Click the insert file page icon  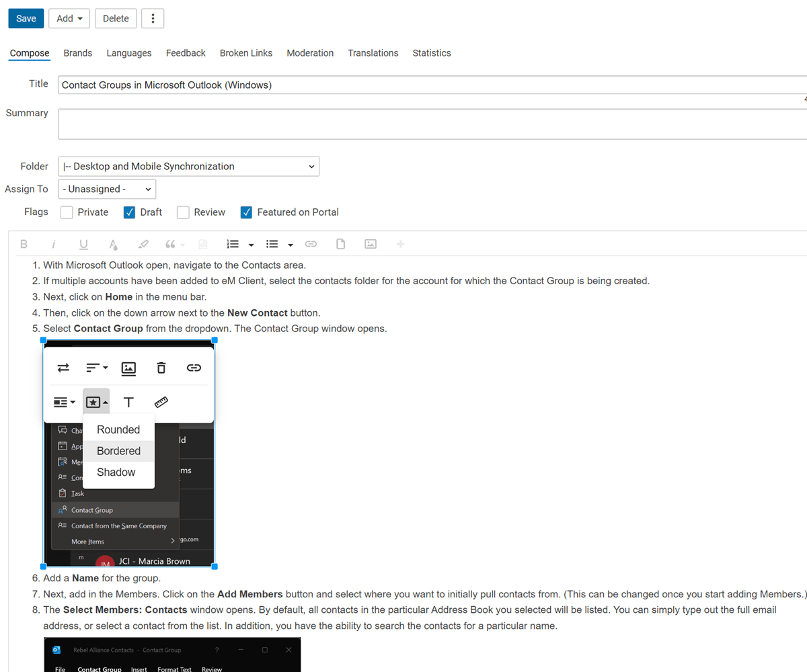(x=340, y=244)
